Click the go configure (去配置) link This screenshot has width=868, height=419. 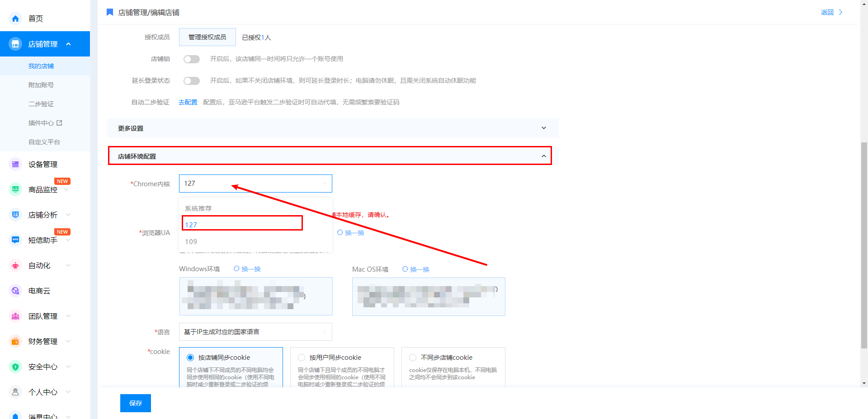click(188, 103)
